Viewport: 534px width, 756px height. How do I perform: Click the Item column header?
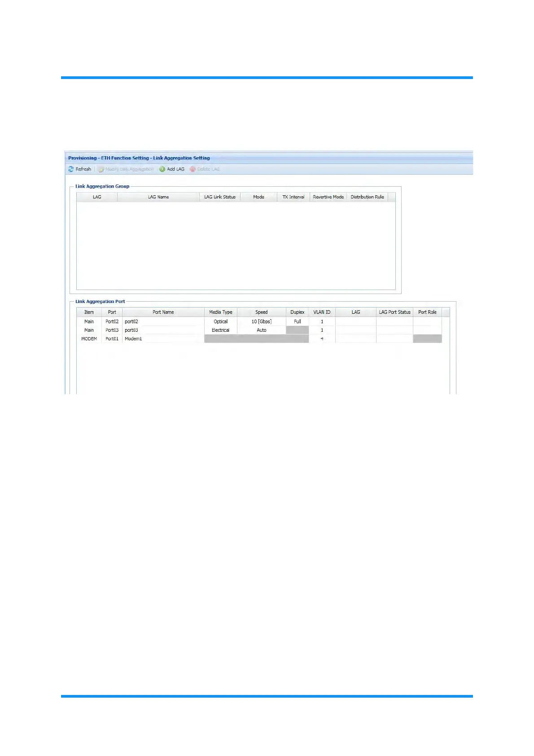[89, 312]
